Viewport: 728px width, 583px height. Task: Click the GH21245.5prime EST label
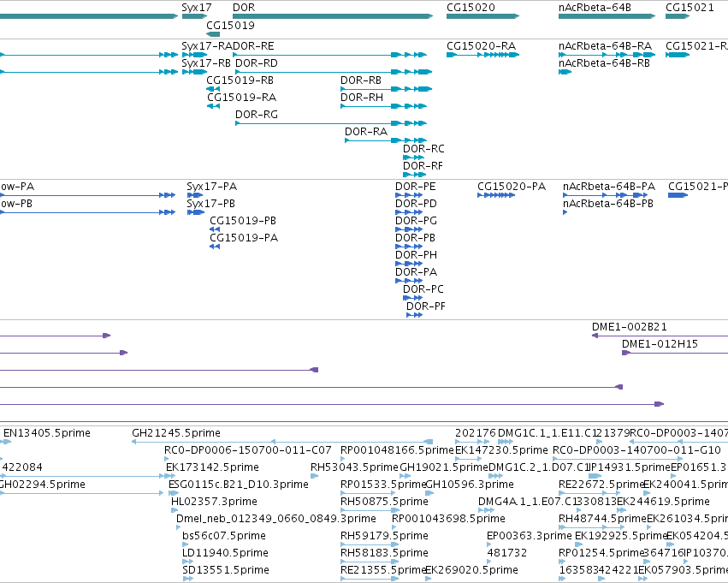[176, 433]
